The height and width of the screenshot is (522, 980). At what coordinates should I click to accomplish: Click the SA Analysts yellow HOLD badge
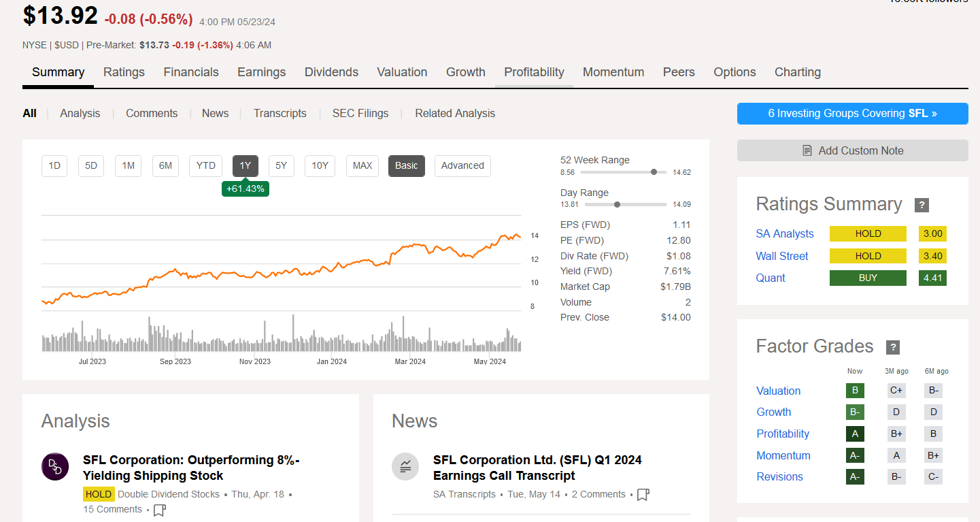(x=868, y=234)
